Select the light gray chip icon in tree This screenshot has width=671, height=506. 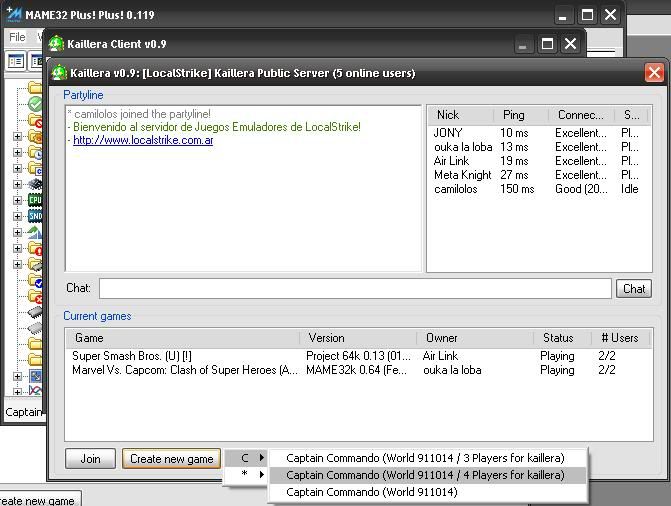tap(36, 328)
